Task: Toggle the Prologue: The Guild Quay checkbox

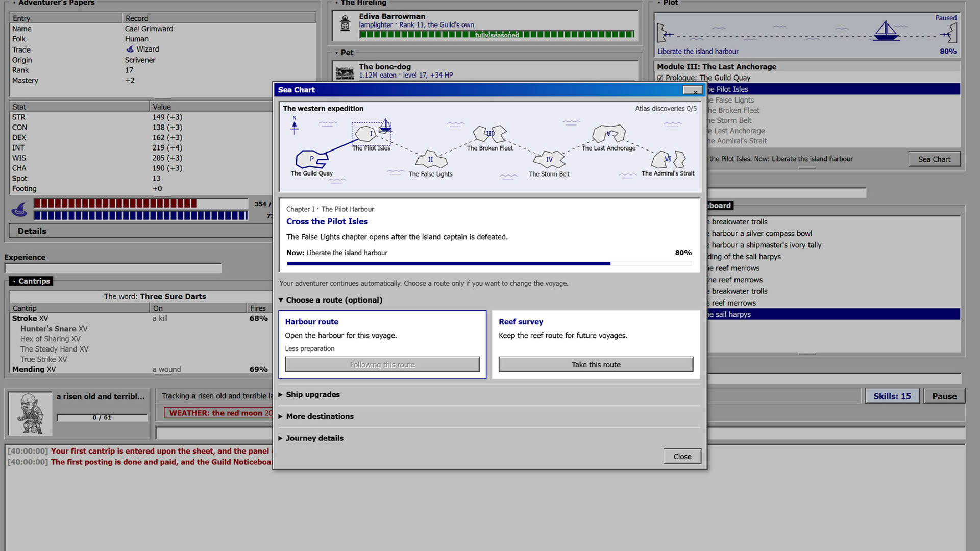Action: [660, 78]
